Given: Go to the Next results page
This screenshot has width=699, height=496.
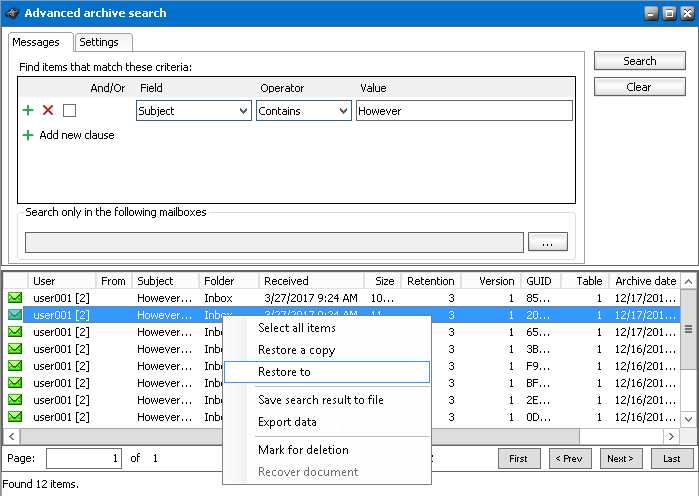Looking at the screenshot, I should [619, 458].
